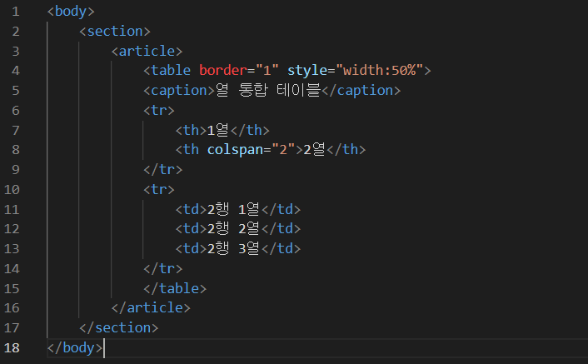The height and width of the screenshot is (364, 588).
Task: Click the "width:50%" value
Action: click(379, 71)
